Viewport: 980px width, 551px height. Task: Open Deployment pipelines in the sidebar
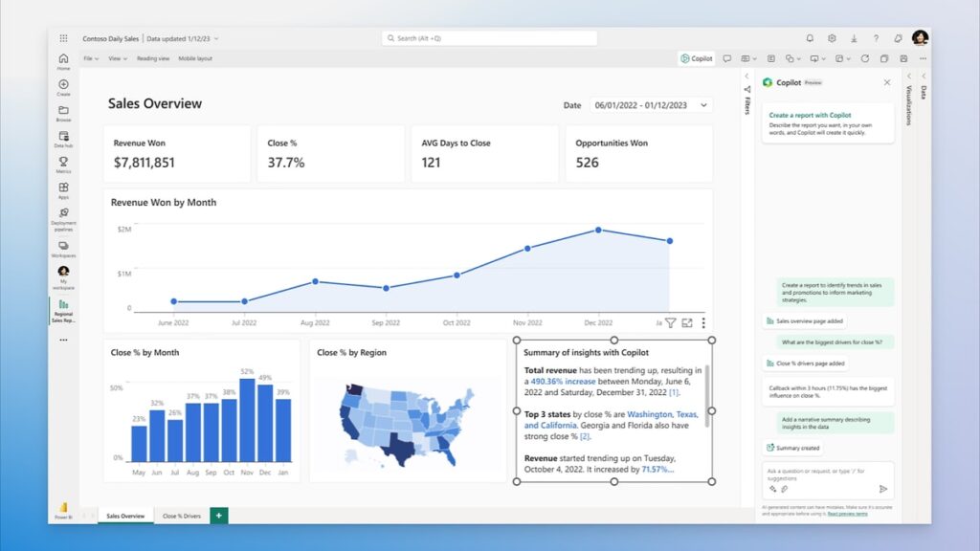63,220
